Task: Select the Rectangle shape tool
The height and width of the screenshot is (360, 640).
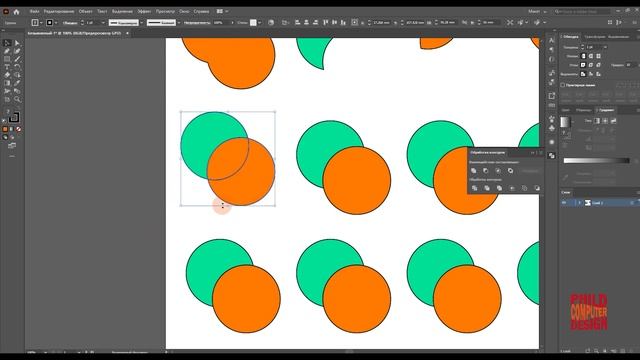Action: click(x=7, y=59)
